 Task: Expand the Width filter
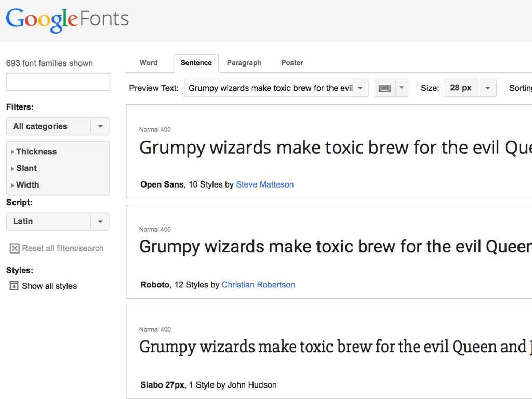pos(27,185)
